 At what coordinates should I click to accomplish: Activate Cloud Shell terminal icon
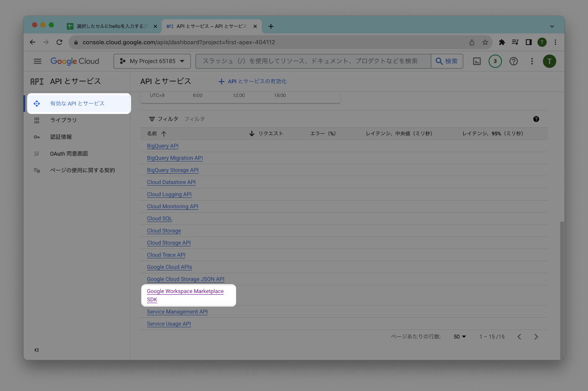[x=477, y=61]
